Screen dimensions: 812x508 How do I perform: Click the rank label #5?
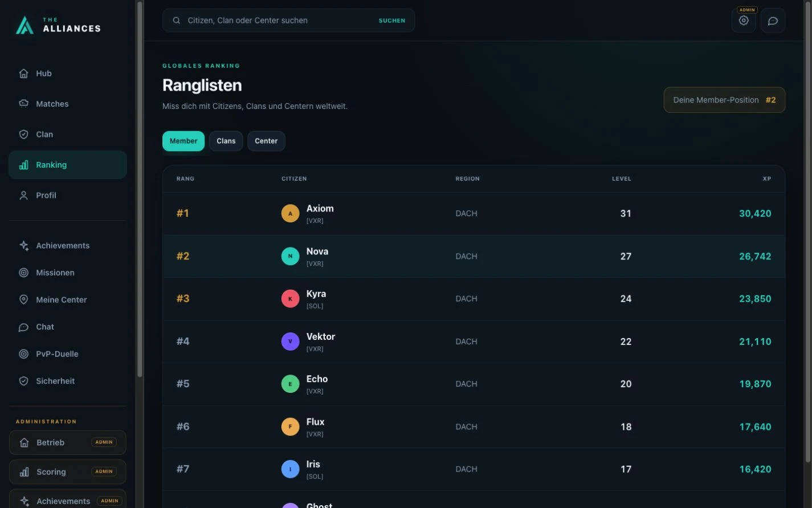183,384
